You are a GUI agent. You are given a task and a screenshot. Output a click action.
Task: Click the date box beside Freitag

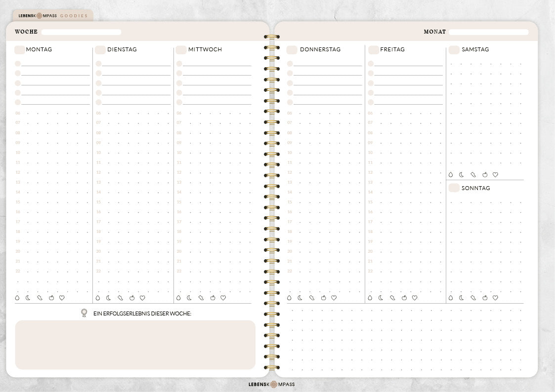[374, 49]
